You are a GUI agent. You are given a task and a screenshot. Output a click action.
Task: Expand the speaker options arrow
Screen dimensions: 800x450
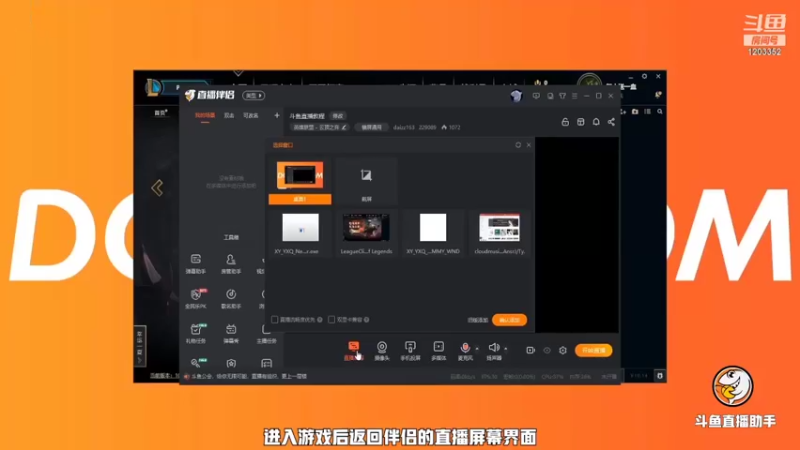pos(506,348)
